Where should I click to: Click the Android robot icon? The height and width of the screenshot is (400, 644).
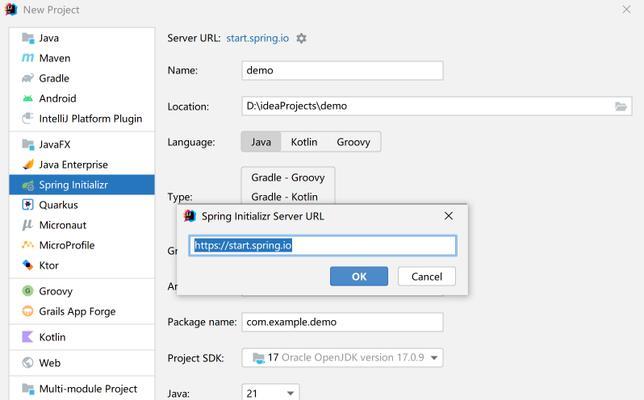point(28,98)
